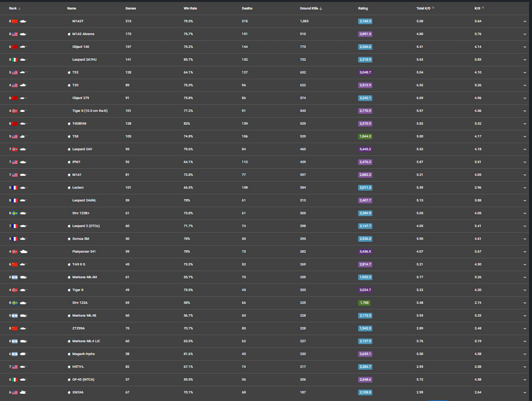The image size is (532, 401).
Task: Click the Swedish flag in the Strv 122A row
Action: (x=15, y=302)
